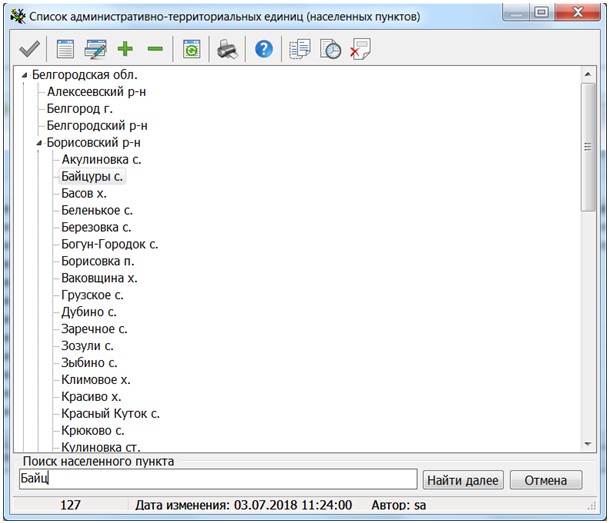Image resolution: width=609 pixels, height=523 pixels.
Task: Open help with blue question mark
Action: (264, 49)
